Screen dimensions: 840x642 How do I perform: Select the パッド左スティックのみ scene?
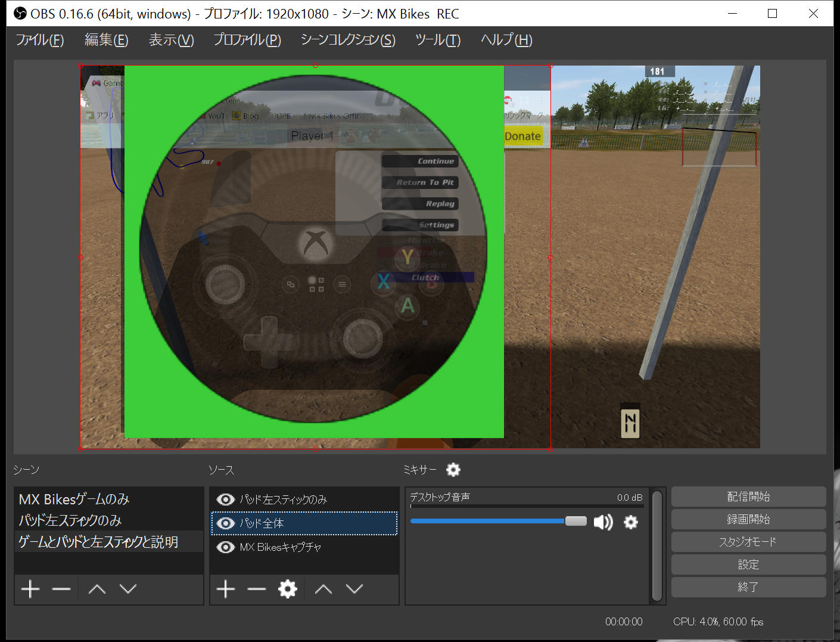109,520
